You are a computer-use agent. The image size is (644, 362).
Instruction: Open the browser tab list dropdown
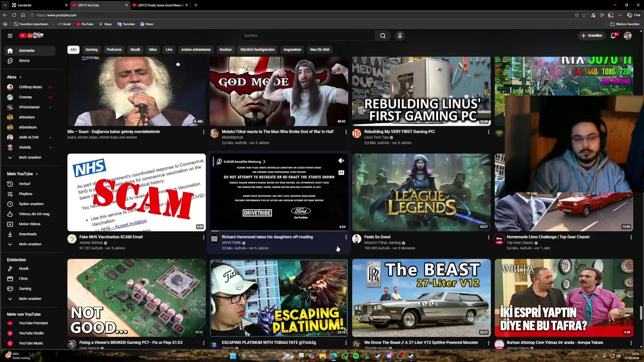pyautogui.click(x=5, y=5)
